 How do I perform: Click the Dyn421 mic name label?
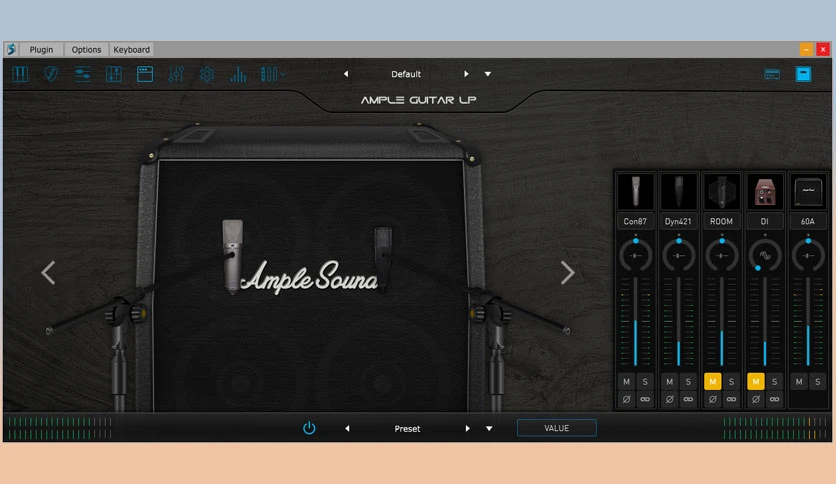click(678, 221)
